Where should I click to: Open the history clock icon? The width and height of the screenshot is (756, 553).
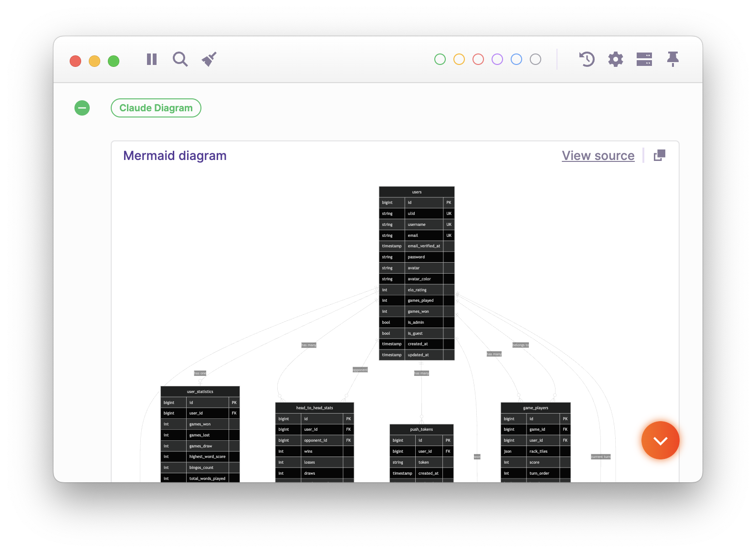pyautogui.click(x=587, y=59)
